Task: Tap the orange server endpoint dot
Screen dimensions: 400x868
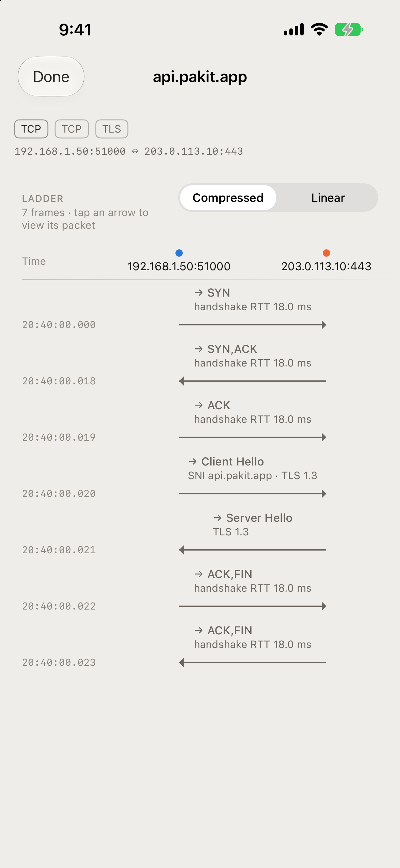Action: pos(326,253)
